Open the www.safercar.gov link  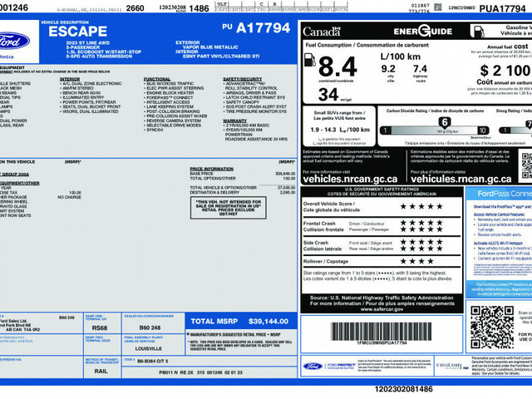pyautogui.click(x=382, y=309)
